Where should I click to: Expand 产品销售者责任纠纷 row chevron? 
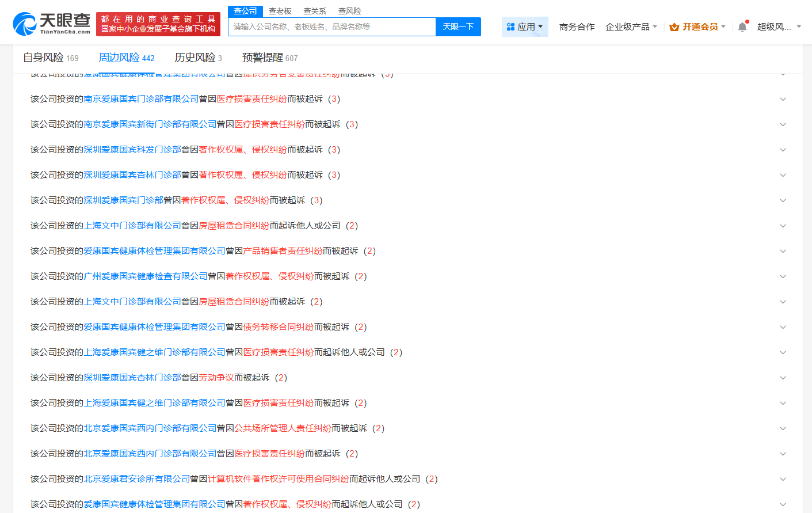click(x=783, y=251)
